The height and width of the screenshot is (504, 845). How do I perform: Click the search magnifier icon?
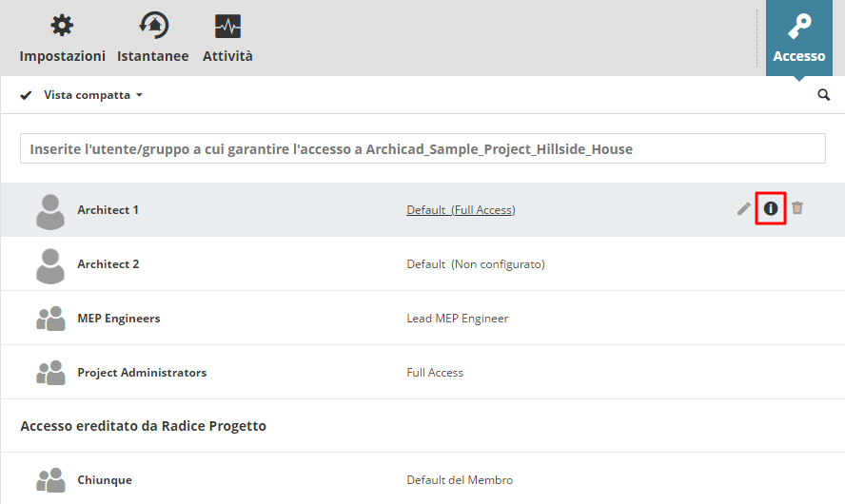tap(824, 95)
